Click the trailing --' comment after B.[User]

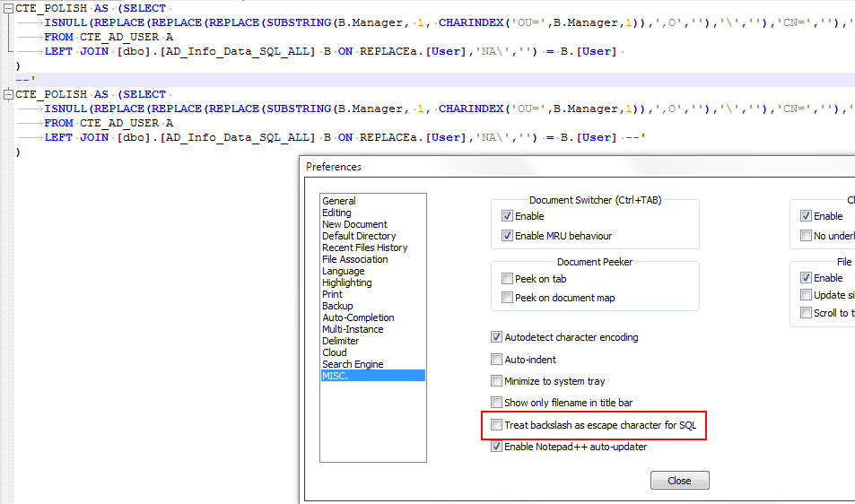click(x=635, y=137)
